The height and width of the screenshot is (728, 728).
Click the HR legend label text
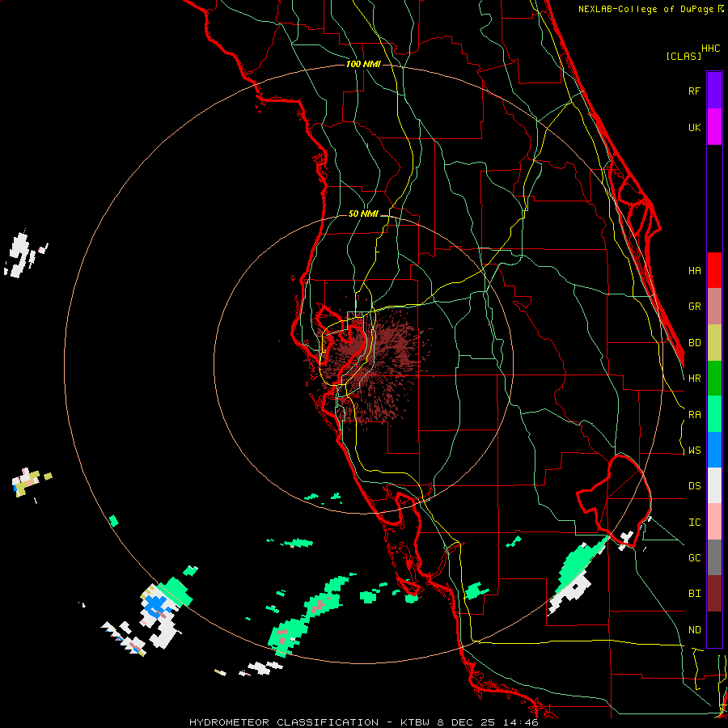click(694, 379)
